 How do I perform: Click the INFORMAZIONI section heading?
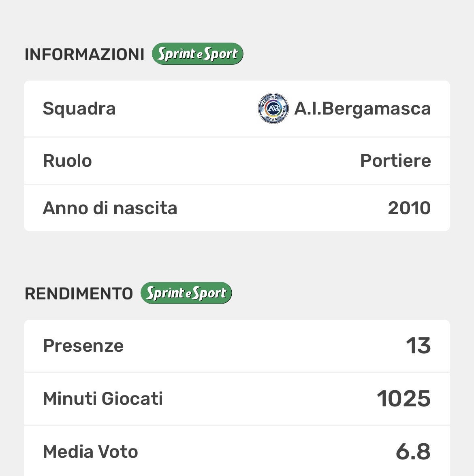point(84,54)
